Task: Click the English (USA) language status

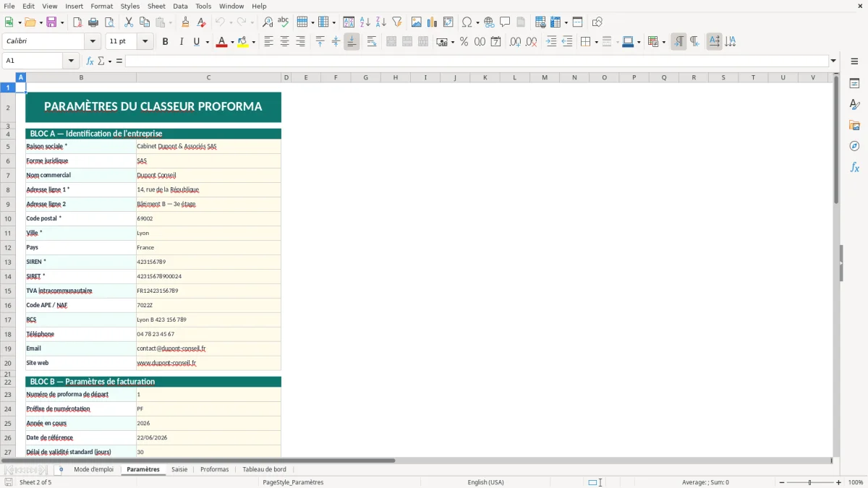Action: [486, 482]
